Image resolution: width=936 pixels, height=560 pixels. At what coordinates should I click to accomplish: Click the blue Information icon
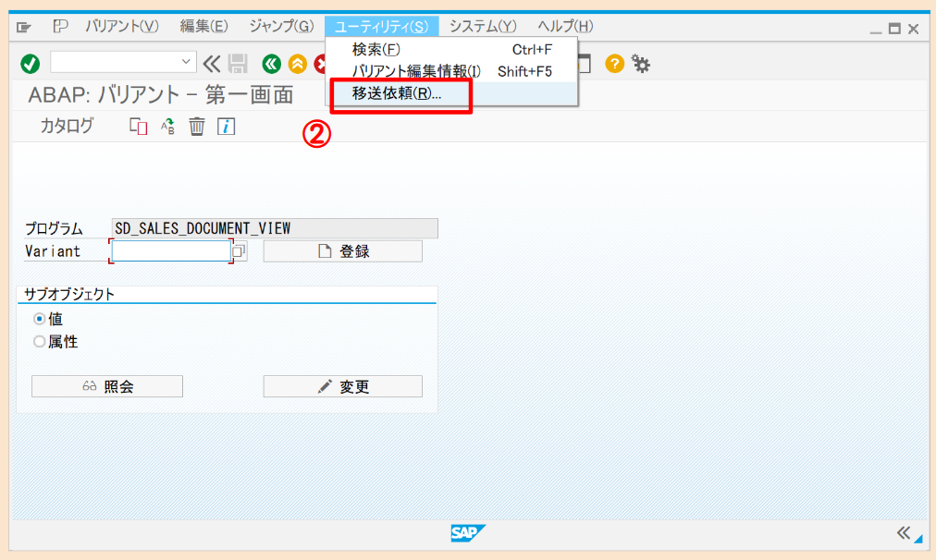coord(227,127)
